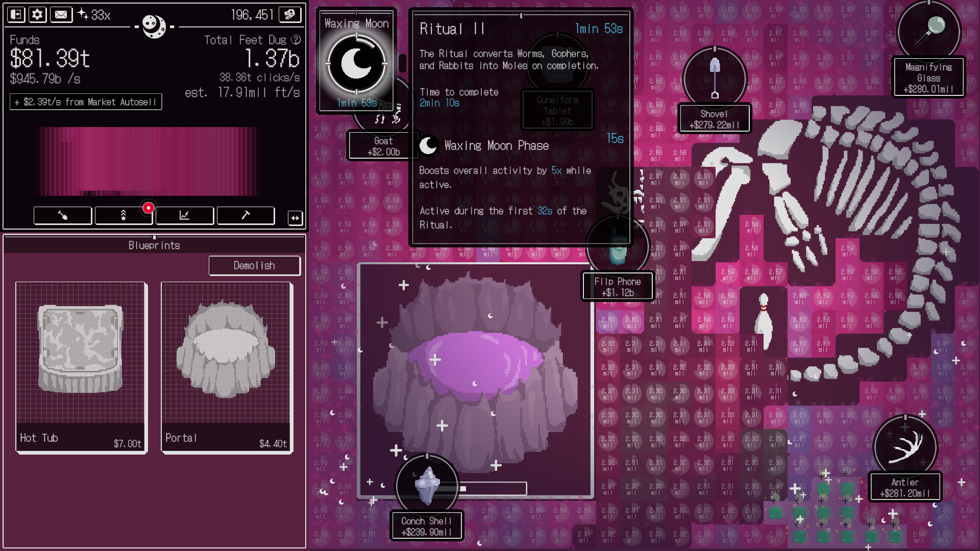This screenshot has height=551, width=980.
Task: Click the Demolish button
Action: [254, 265]
